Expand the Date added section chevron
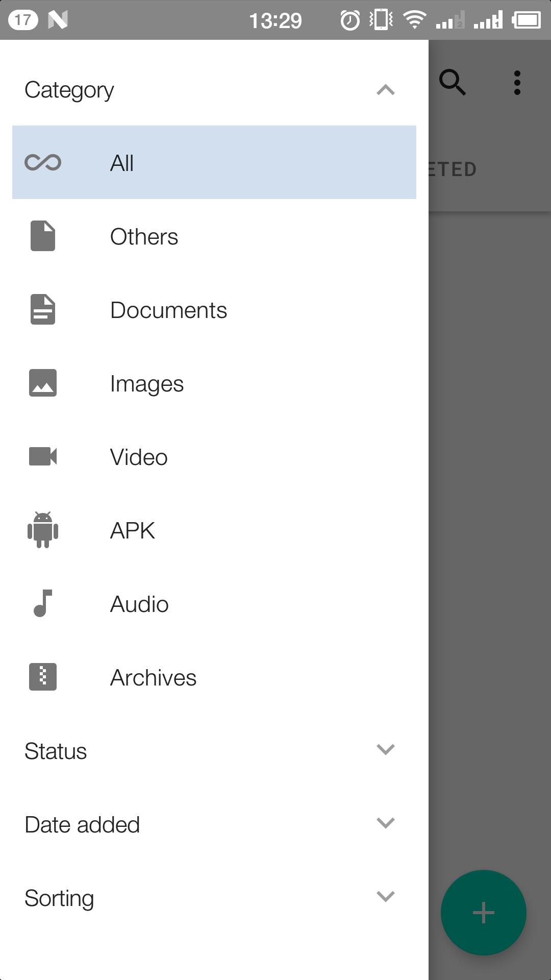 [386, 823]
